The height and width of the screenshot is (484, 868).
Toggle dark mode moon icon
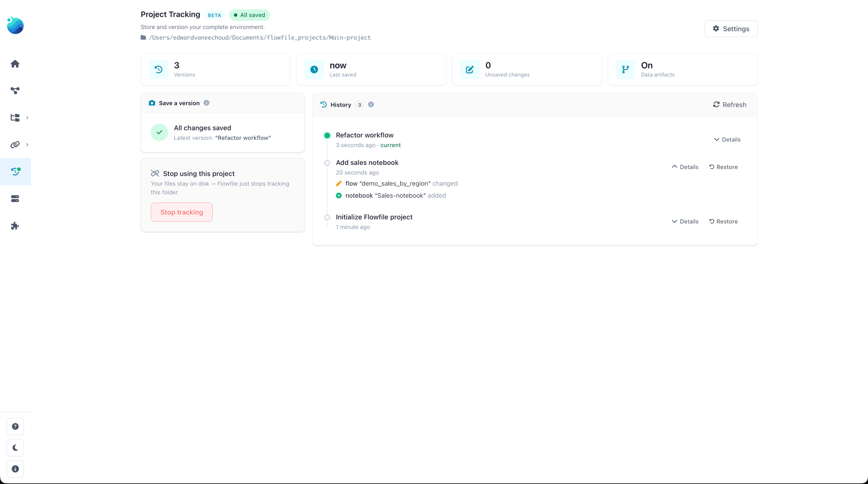pos(15,448)
